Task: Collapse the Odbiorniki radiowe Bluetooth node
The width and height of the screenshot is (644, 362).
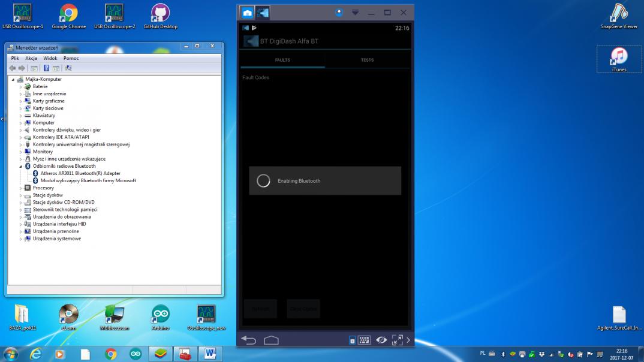Action: click(x=20, y=166)
